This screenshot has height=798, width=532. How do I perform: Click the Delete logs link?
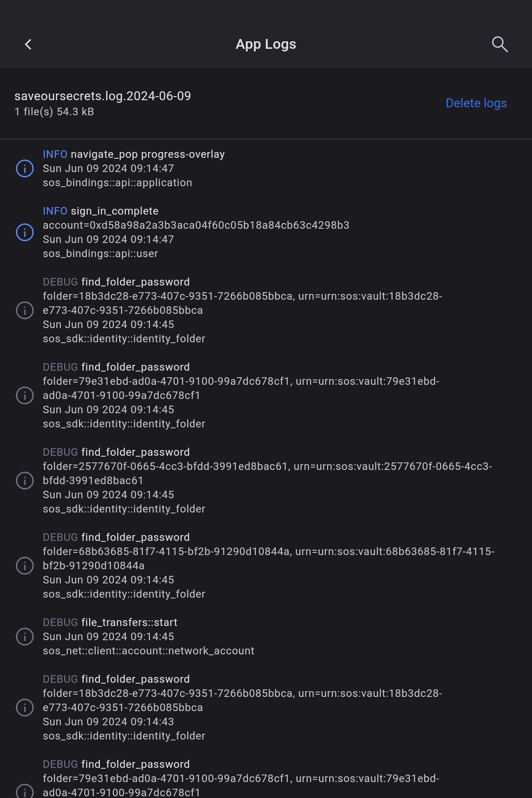476,103
